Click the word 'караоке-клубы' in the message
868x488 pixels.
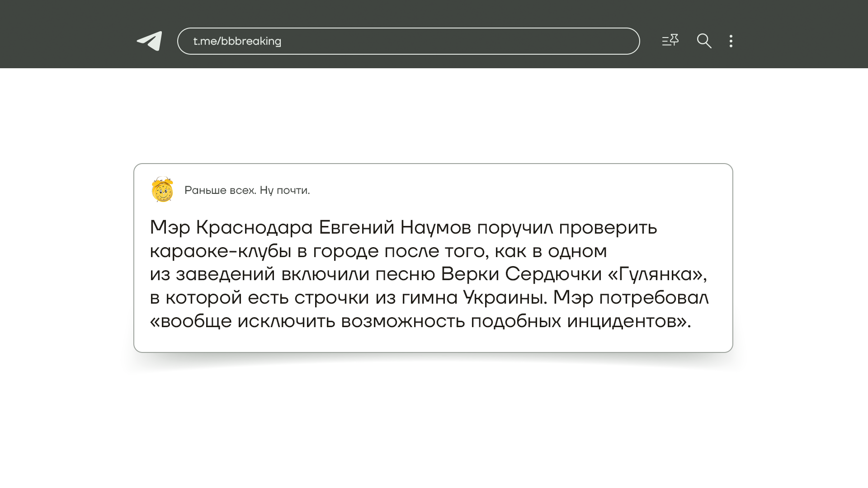point(220,251)
